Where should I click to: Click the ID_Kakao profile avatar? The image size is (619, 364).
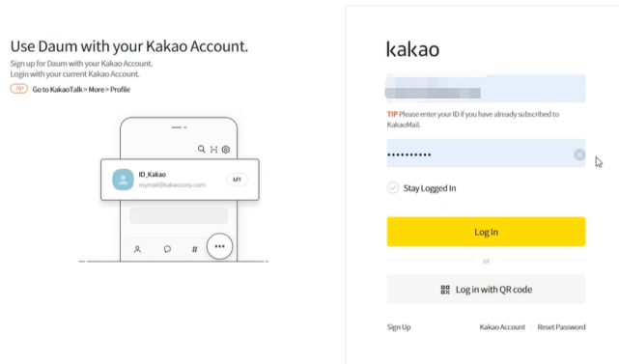[x=123, y=180]
